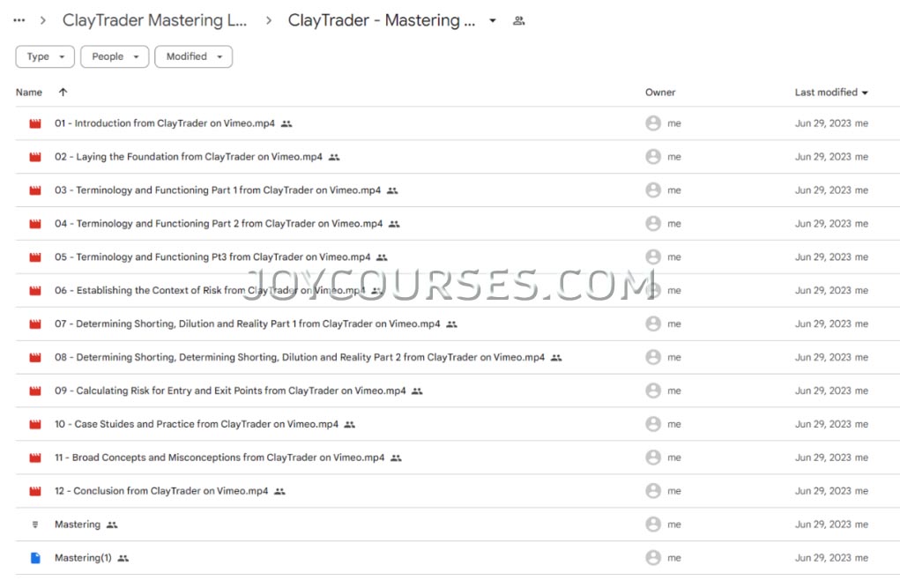
Task: Click shared icon next to 12 - Conclusion
Action: (279, 492)
